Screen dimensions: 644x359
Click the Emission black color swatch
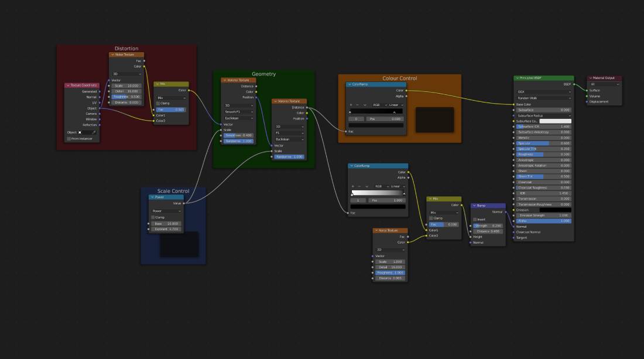(x=555, y=210)
